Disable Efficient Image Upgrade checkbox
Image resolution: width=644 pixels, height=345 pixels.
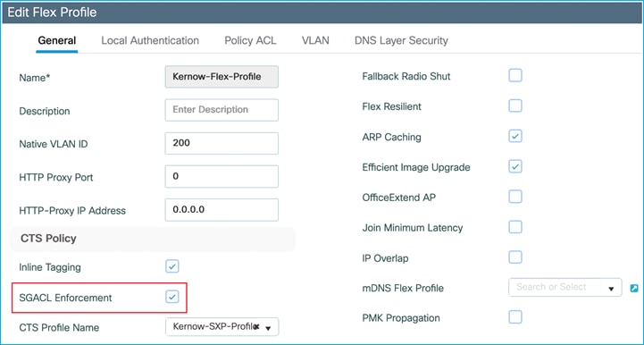coord(515,166)
